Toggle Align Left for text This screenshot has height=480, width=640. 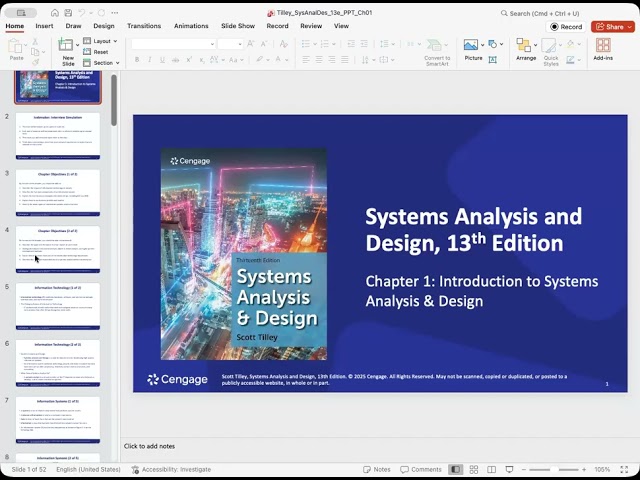click(x=306, y=60)
